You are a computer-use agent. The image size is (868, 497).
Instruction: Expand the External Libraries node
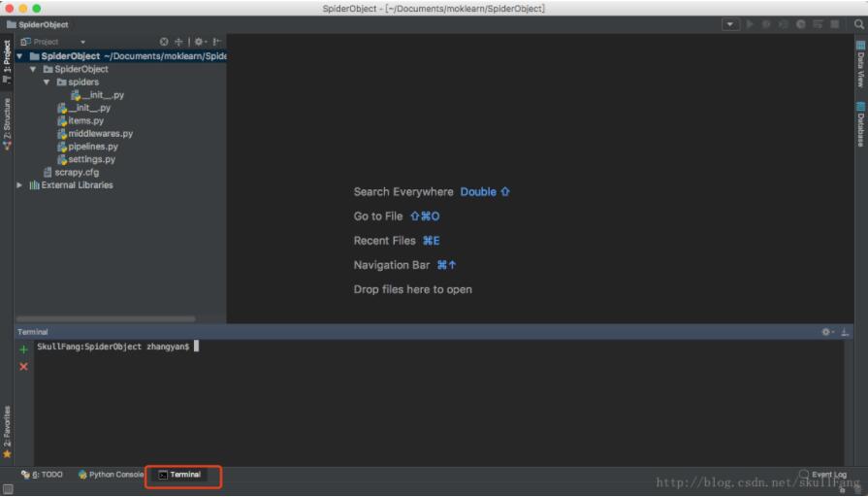click(19, 185)
